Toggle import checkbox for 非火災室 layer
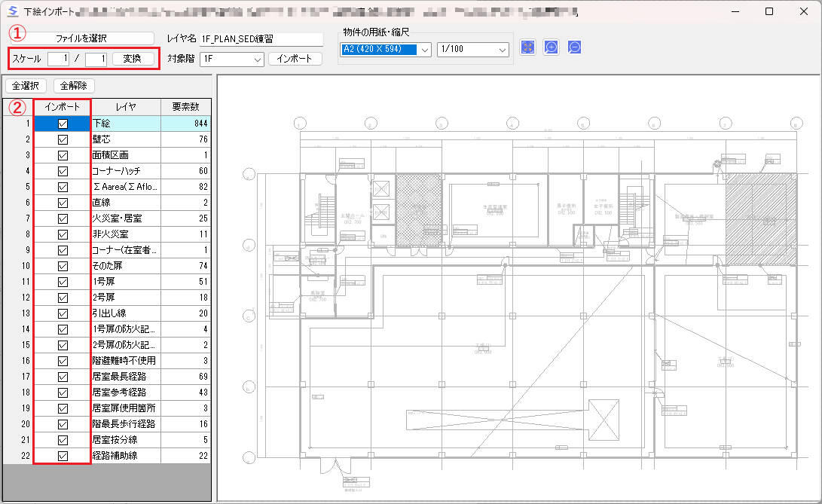822x504 pixels. click(x=63, y=234)
